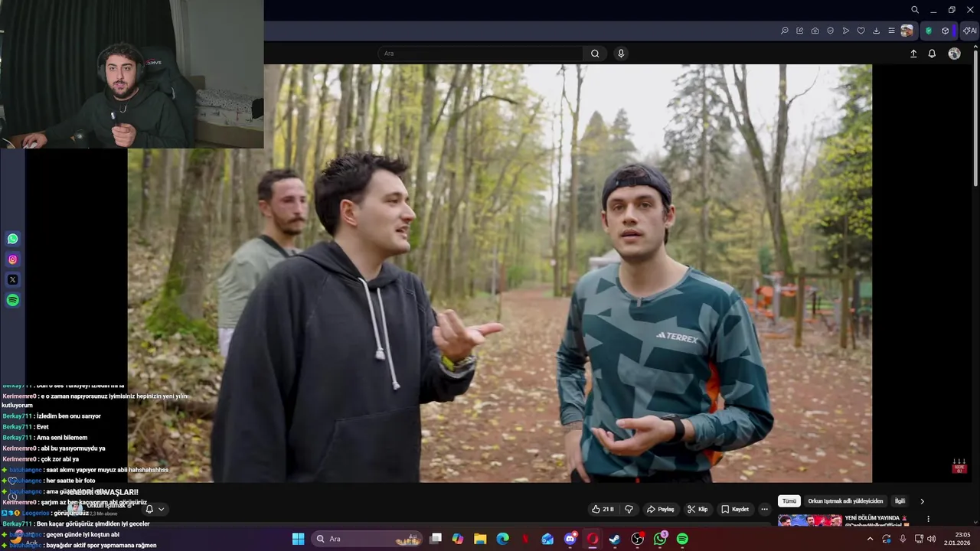Open Outlook from the taskbar
980x551 pixels.
click(547, 539)
